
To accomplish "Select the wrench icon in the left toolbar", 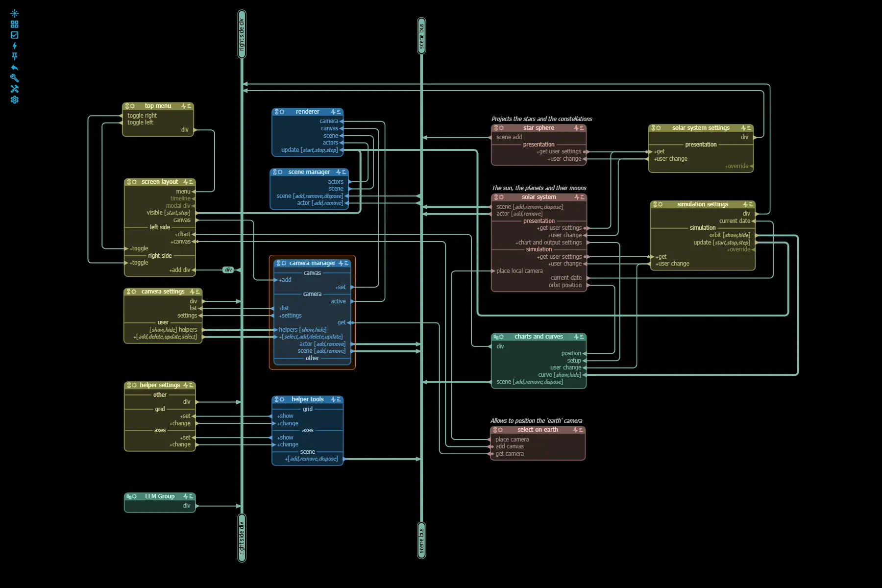I will tap(15, 78).
